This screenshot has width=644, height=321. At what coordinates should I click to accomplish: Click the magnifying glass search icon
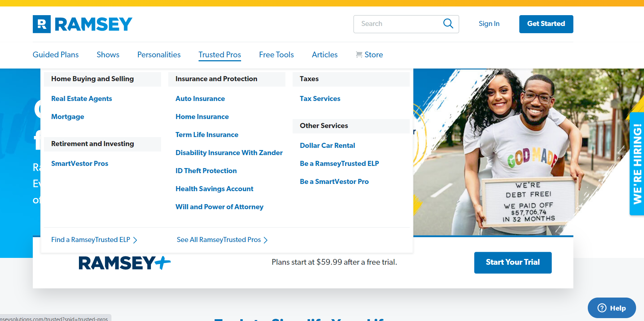448,24
